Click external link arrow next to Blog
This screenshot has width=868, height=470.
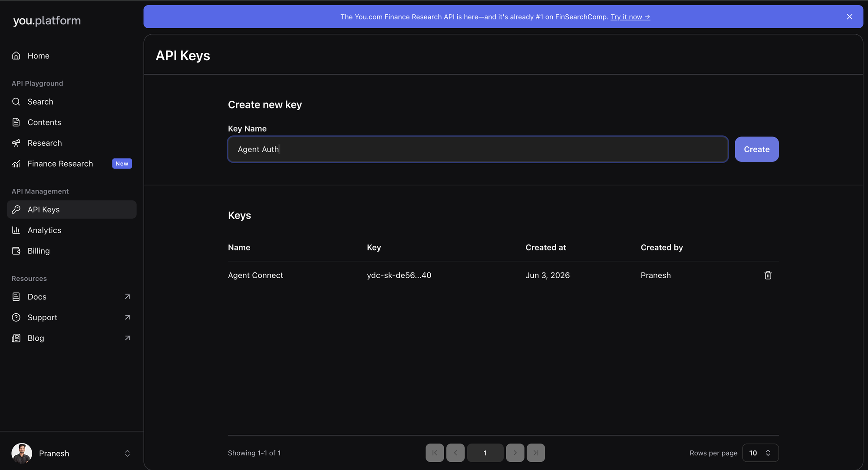click(x=127, y=338)
